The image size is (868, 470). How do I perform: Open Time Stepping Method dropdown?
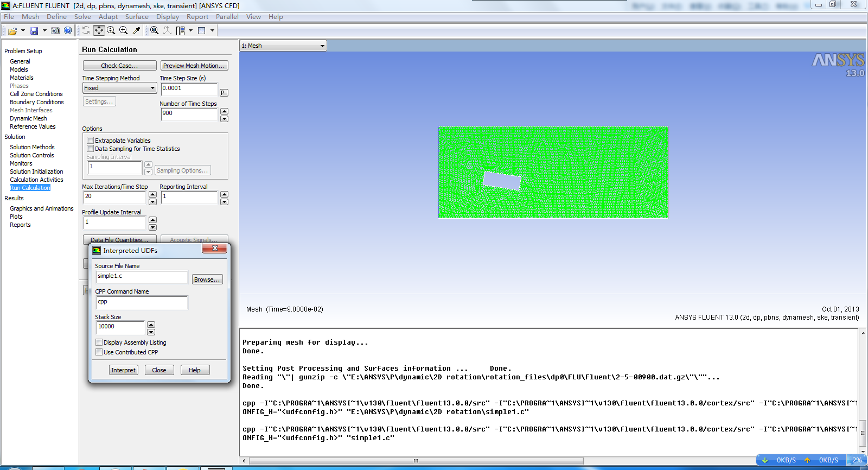coord(119,88)
